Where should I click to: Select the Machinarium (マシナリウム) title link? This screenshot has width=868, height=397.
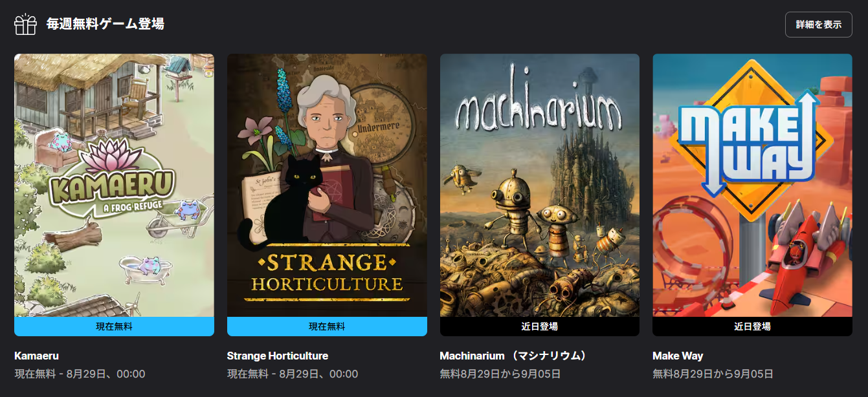pyautogui.click(x=515, y=356)
